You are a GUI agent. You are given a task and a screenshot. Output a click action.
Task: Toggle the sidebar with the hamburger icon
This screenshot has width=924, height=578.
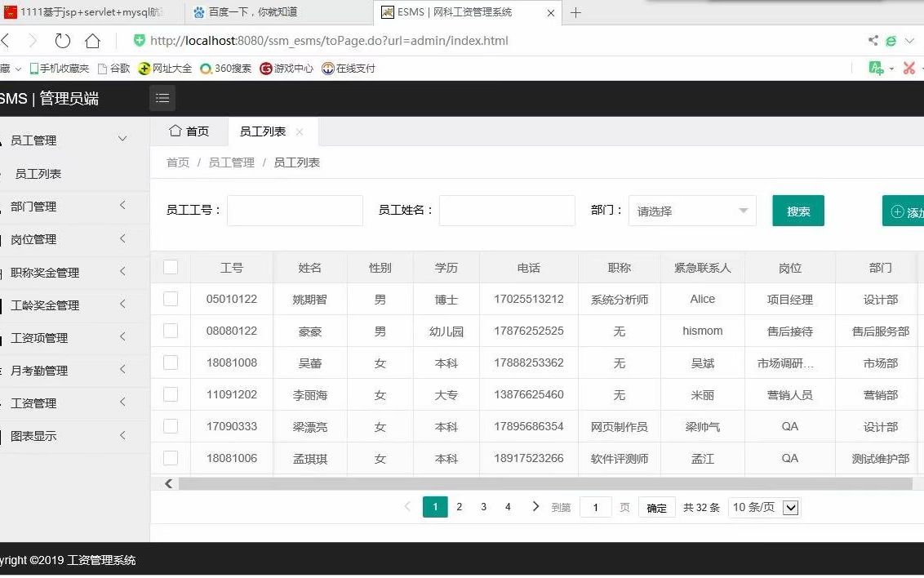162,98
